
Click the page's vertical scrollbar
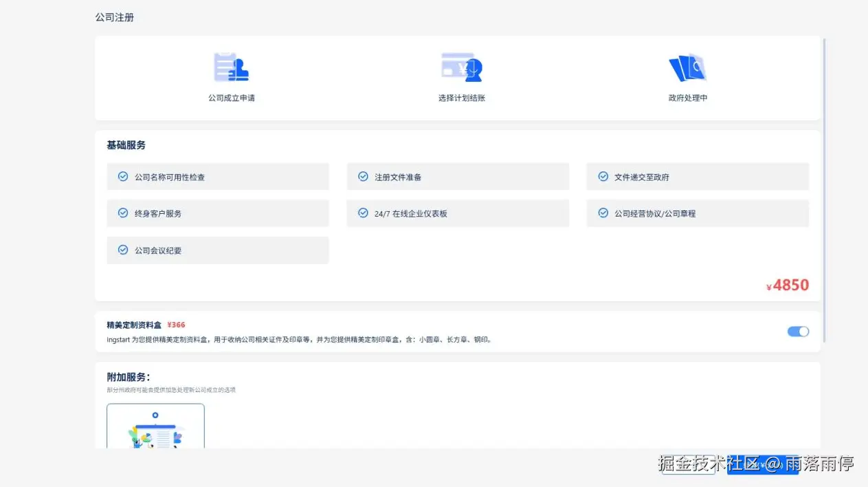coord(824,191)
